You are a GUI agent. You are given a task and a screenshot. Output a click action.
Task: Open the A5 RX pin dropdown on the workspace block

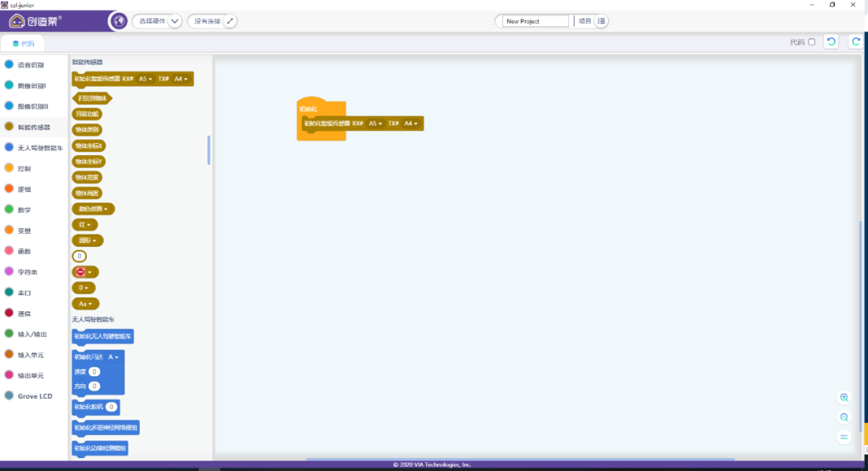coord(375,124)
